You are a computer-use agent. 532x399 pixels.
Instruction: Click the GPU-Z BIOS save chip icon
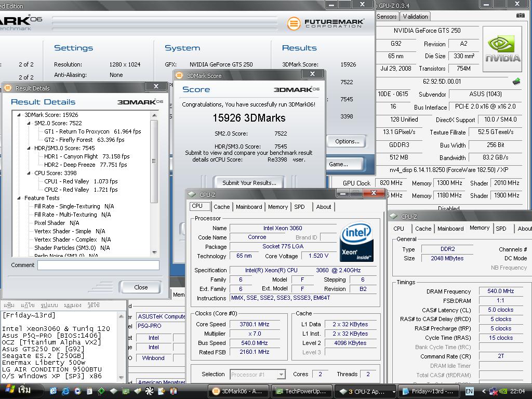516,82
